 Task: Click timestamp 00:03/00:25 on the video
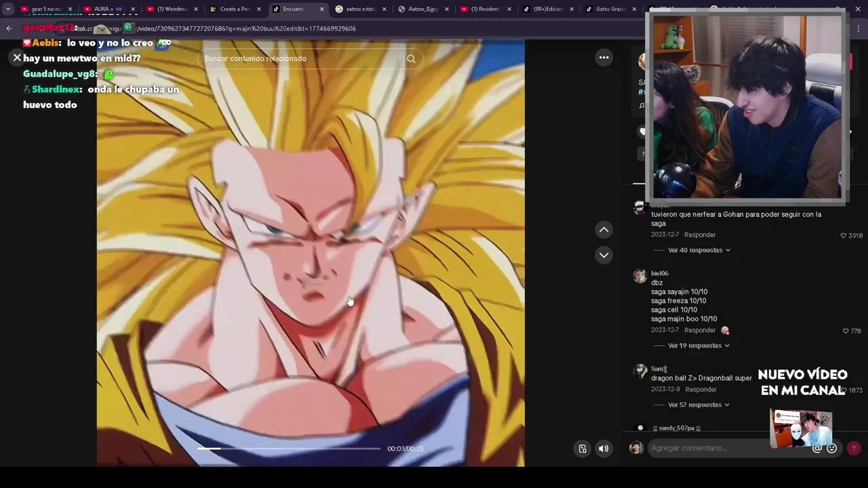tap(406, 449)
